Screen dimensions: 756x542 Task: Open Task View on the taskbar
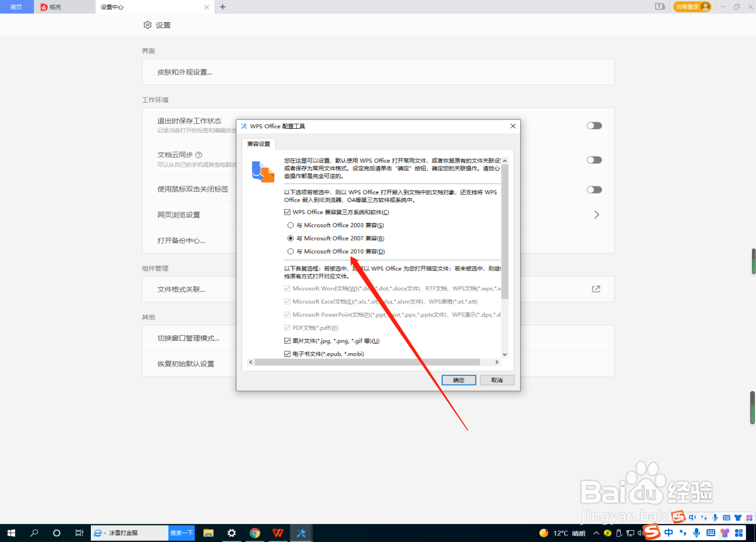(x=79, y=533)
